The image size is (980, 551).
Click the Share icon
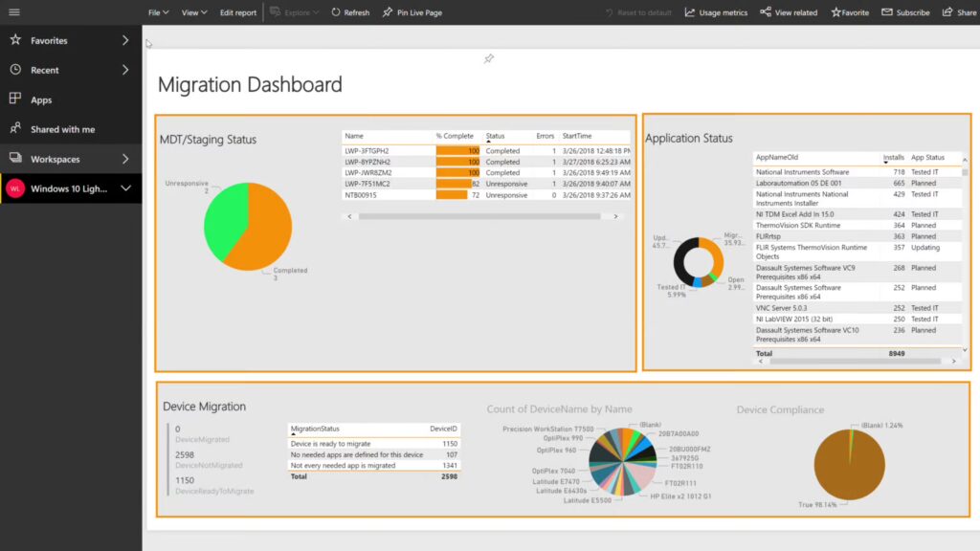click(x=947, y=11)
